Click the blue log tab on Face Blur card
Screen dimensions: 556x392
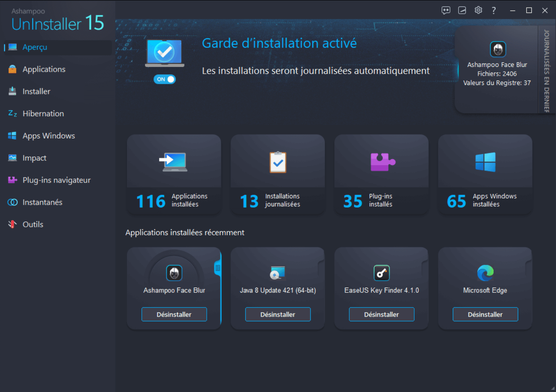pyautogui.click(x=218, y=268)
